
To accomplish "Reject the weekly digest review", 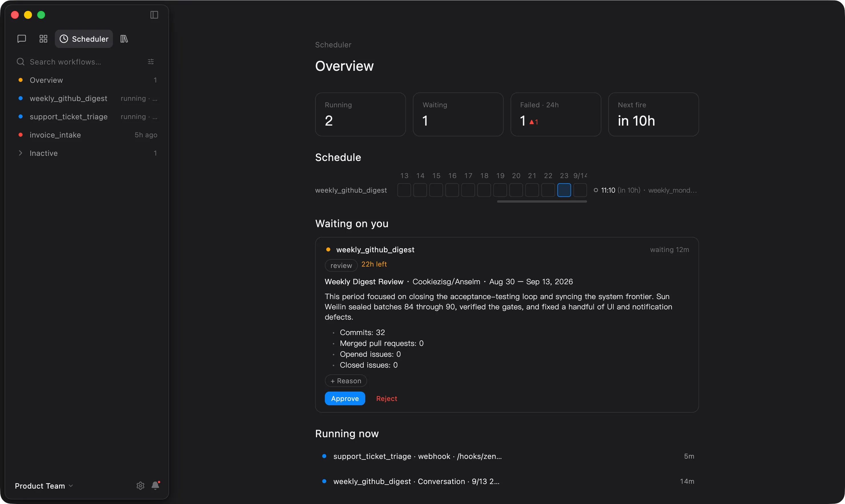I will (387, 398).
